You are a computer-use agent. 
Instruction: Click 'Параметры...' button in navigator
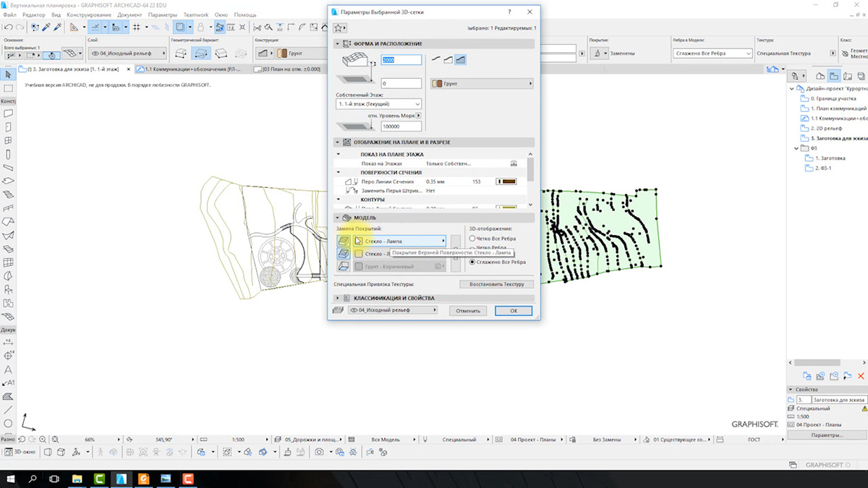click(826, 435)
